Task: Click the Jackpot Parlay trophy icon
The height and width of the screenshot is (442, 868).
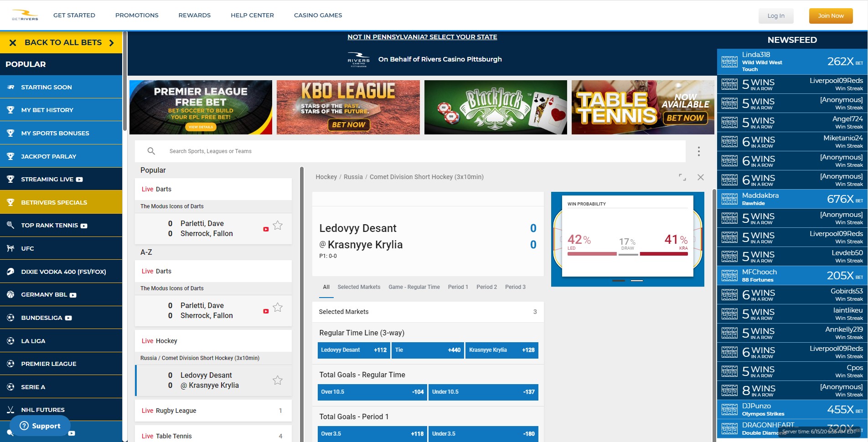Action: click(x=10, y=156)
